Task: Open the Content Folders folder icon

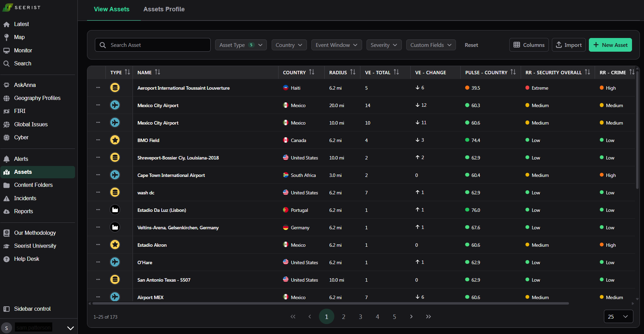Action: coord(7,185)
